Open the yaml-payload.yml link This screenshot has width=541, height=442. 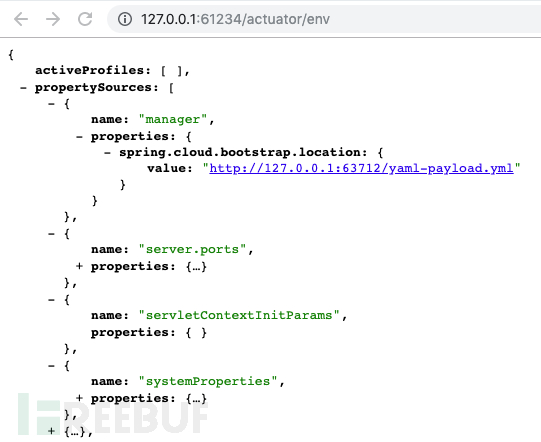[361, 168]
